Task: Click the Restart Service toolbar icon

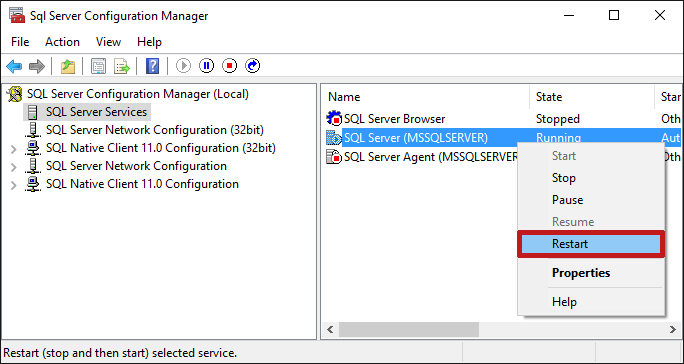Action: point(253,66)
